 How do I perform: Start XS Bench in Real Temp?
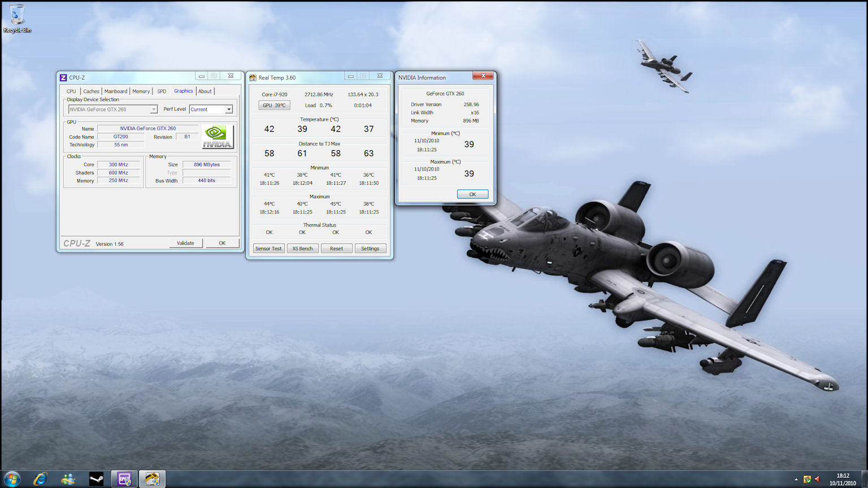[x=302, y=249]
